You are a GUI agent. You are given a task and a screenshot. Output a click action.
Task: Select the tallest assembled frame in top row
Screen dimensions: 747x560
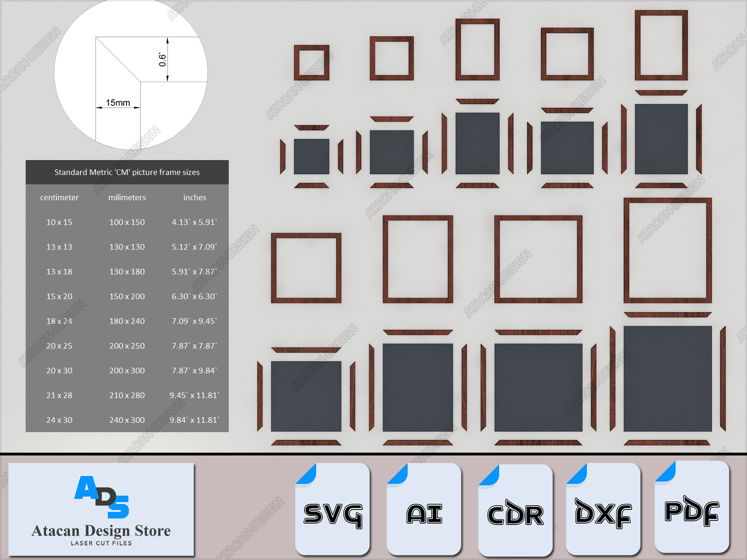(661, 45)
